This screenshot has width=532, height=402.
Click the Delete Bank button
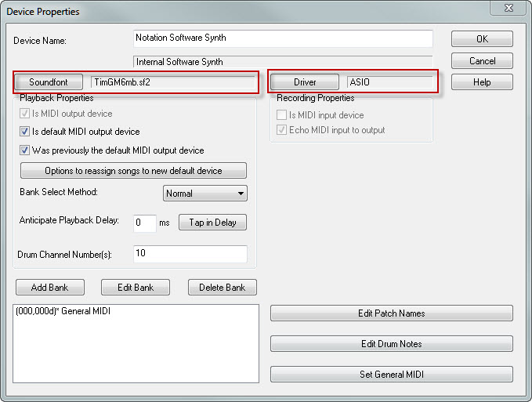pos(222,288)
